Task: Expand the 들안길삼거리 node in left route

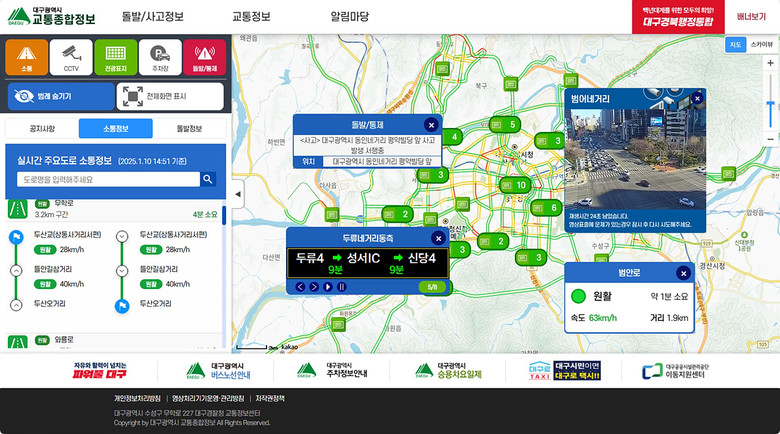Action: coord(16,271)
